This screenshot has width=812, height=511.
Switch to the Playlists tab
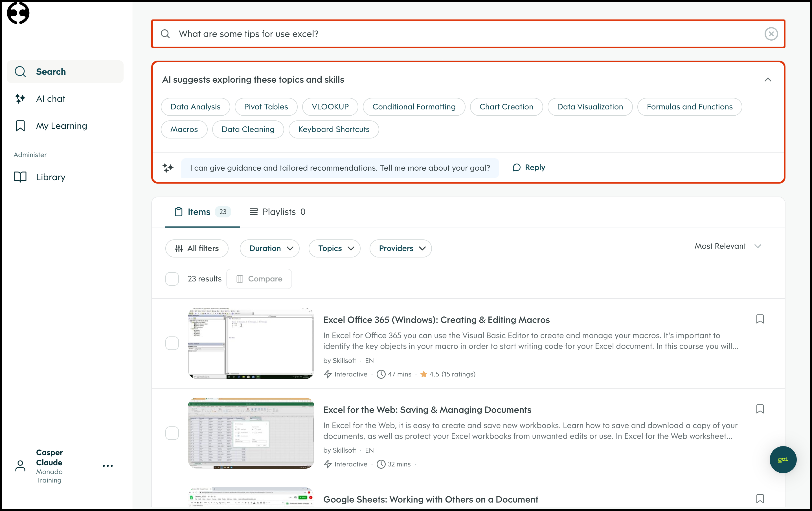pyautogui.click(x=277, y=212)
